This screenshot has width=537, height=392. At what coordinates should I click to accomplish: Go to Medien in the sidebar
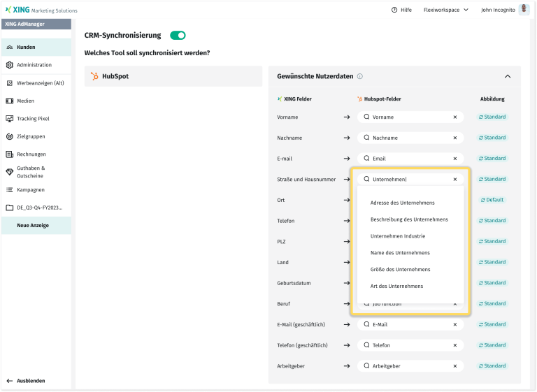pyautogui.click(x=36, y=101)
